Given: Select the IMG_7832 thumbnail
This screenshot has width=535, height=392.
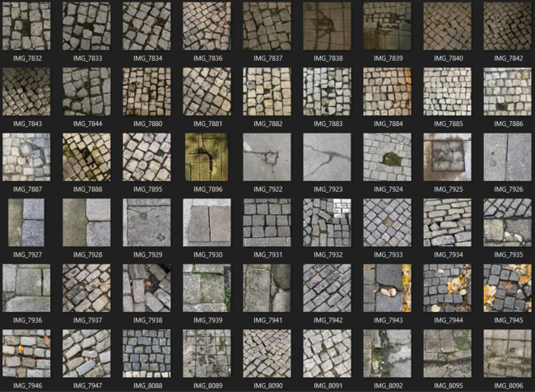Looking at the screenshot, I should point(26,26).
